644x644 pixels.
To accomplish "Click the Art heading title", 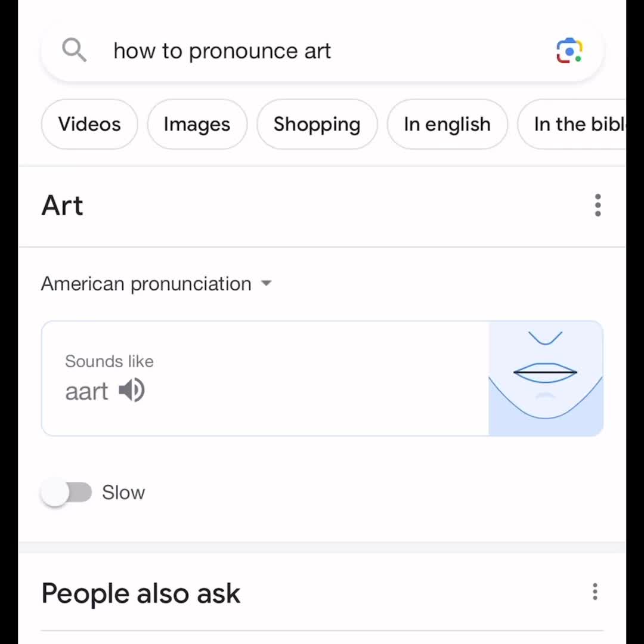I will click(63, 205).
